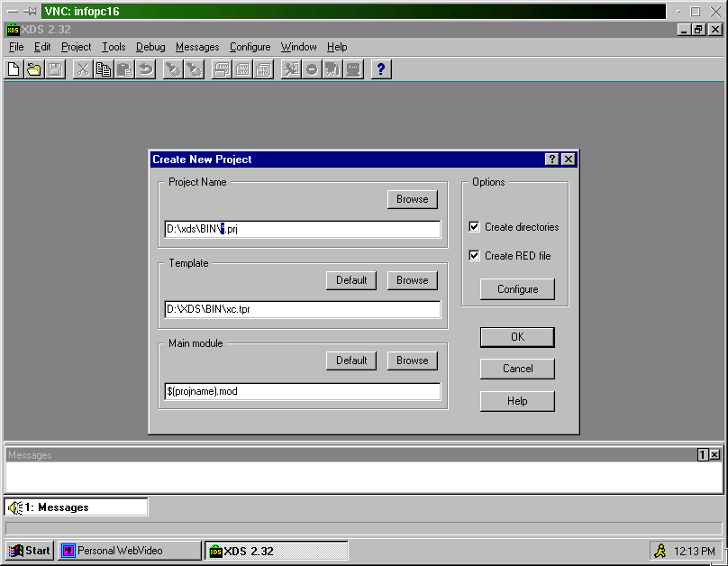Click the Main module text field
Screen dimensions: 728x566
coord(302,391)
